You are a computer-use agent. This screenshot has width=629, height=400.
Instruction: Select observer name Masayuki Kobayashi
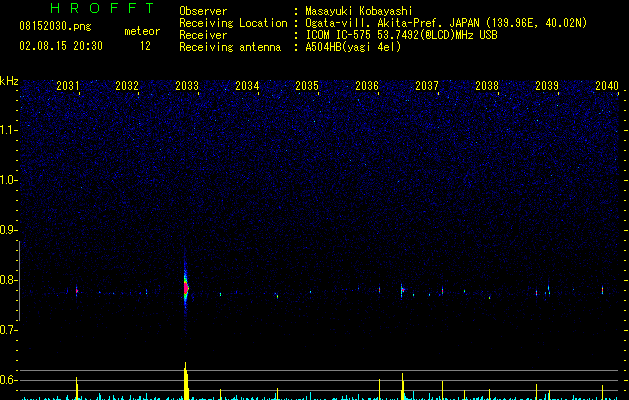[x=359, y=11]
